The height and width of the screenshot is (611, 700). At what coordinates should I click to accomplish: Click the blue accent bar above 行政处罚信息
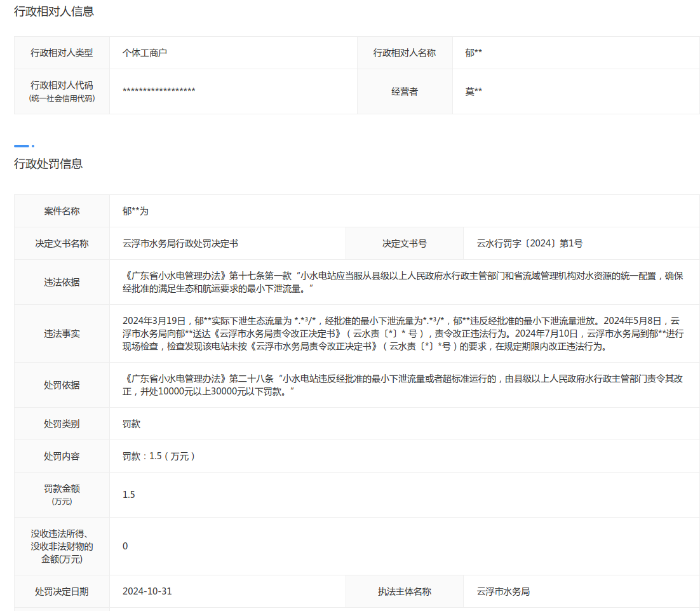pyautogui.click(x=24, y=146)
